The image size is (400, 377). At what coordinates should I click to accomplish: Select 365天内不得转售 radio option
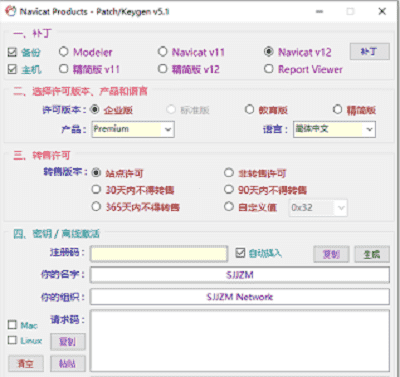96,207
